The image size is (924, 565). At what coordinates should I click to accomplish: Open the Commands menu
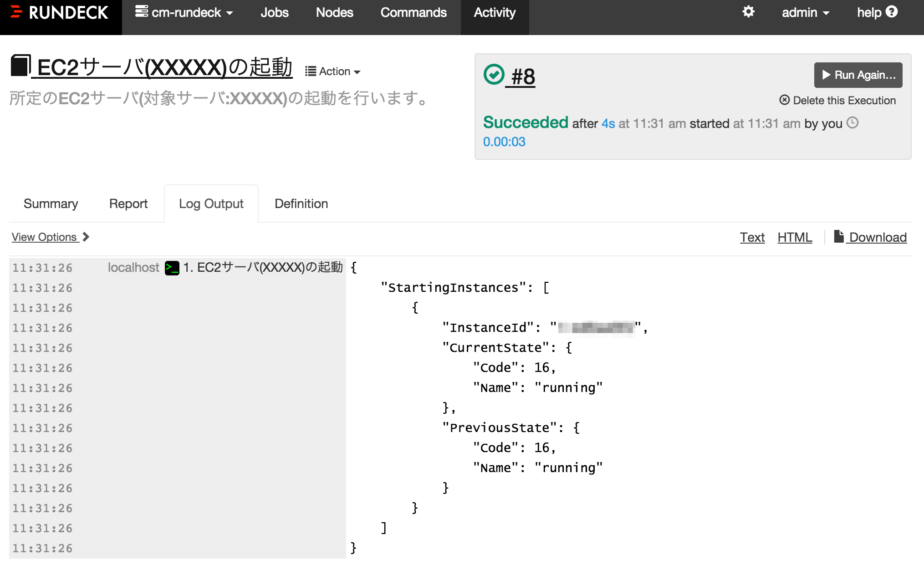tap(413, 12)
